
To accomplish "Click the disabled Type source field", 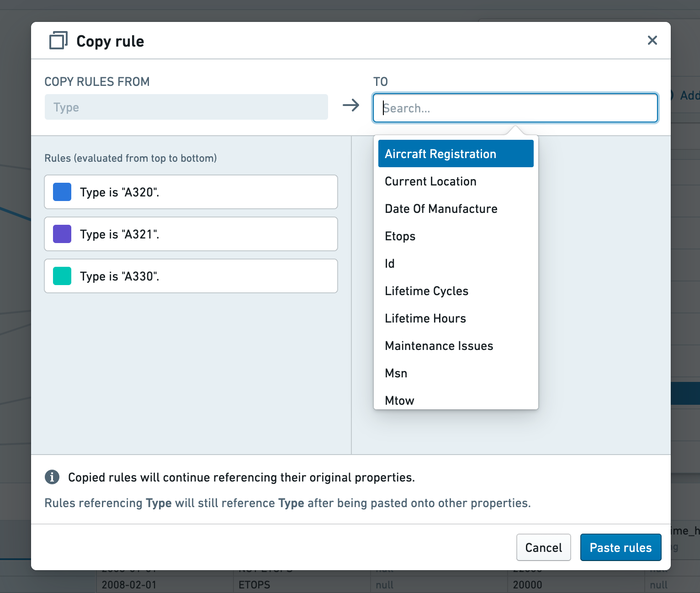I will point(186,107).
